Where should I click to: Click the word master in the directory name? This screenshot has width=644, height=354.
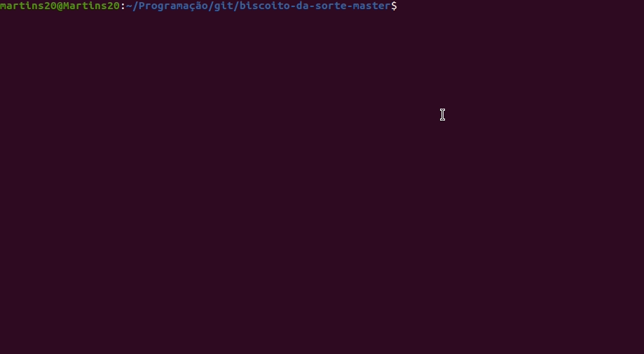point(371,6)
